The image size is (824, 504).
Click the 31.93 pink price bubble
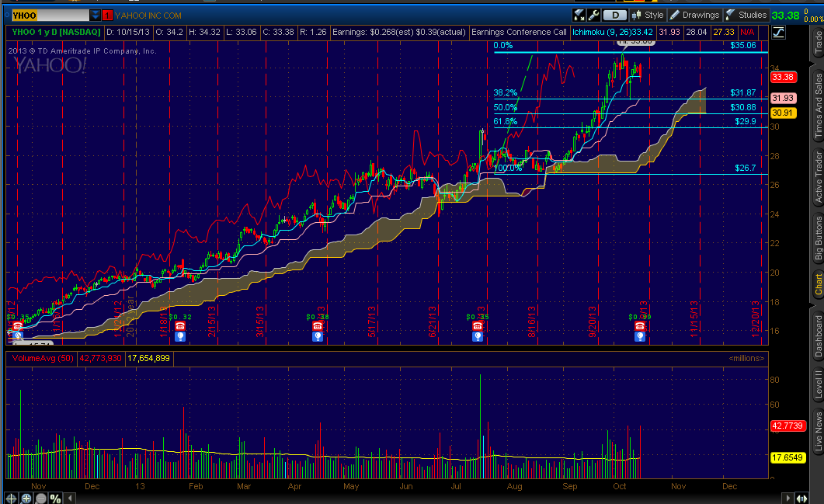pos(783,99)
